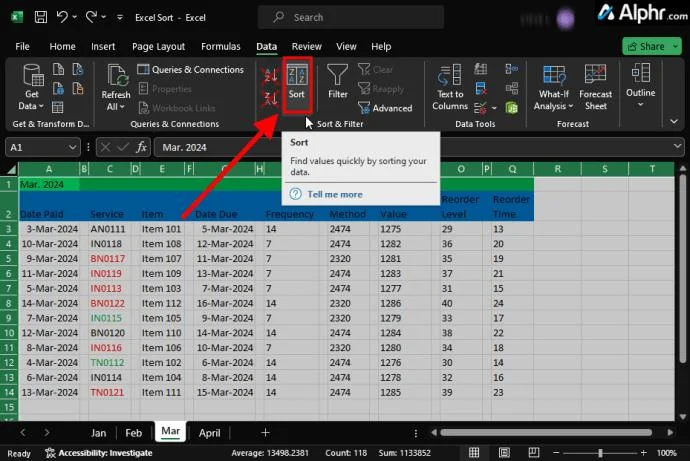
Task: Open the Outline dropdown
Action: coord(640,85)
